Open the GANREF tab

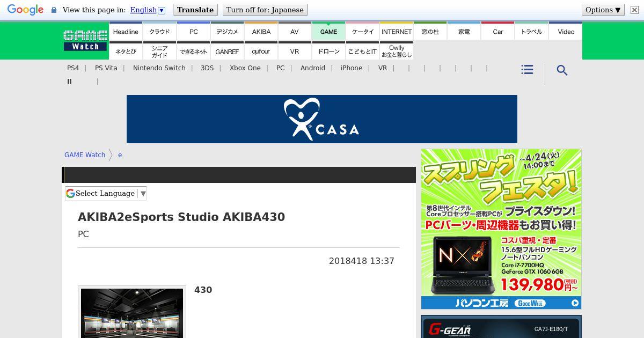point(227,52)
